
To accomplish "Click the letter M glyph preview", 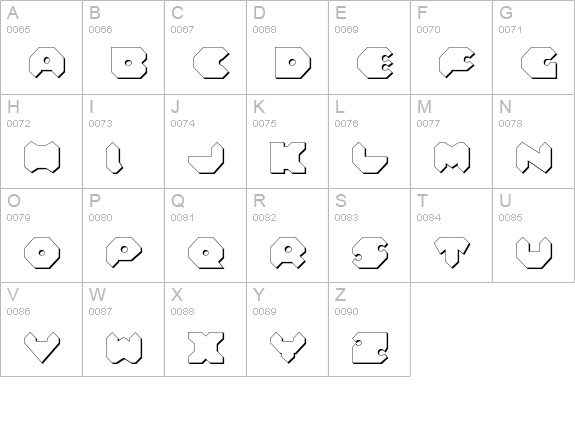I will (452, 157).
